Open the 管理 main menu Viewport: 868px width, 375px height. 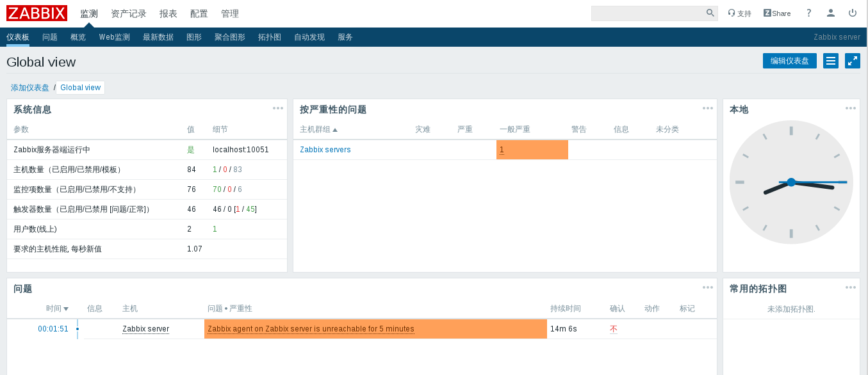pos(230,13)
